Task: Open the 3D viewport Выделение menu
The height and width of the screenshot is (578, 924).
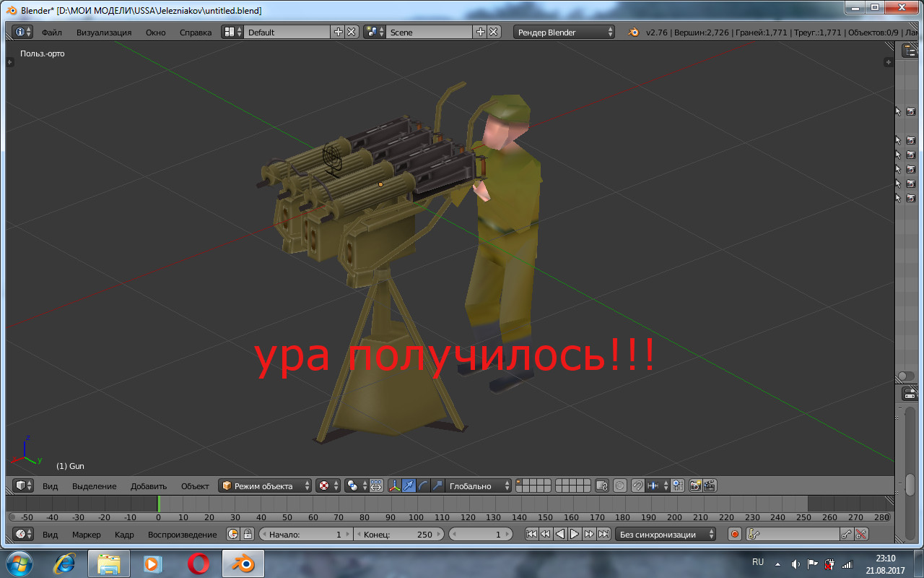Action: 94,486
